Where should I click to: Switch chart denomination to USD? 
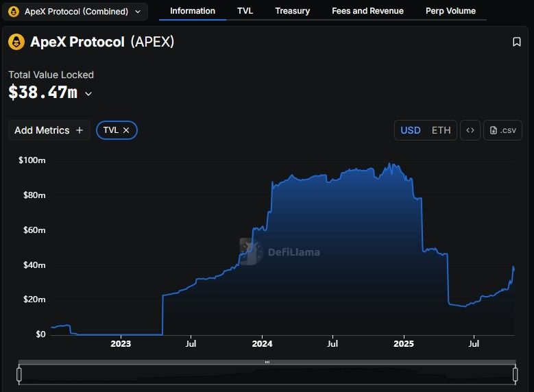(411, 130)
